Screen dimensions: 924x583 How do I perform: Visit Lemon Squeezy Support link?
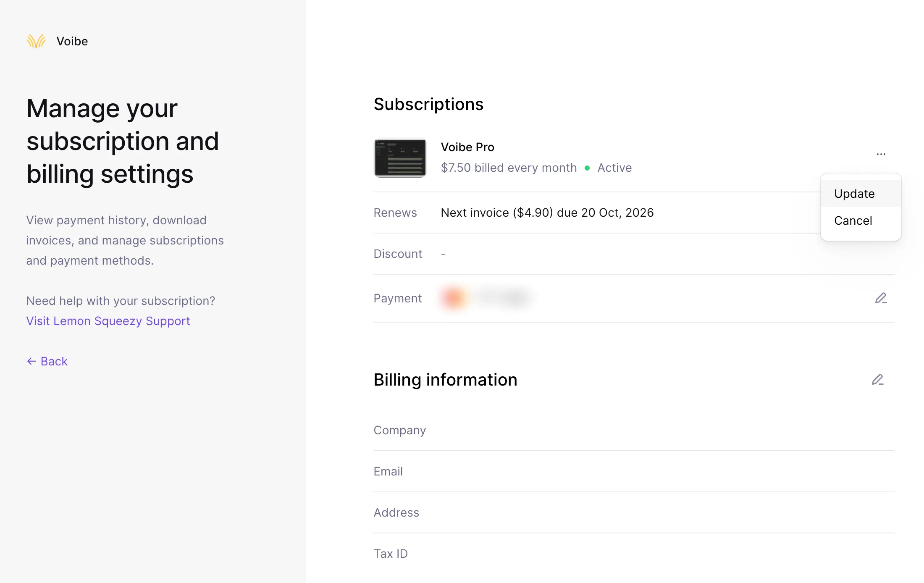(x=108, y=321)
